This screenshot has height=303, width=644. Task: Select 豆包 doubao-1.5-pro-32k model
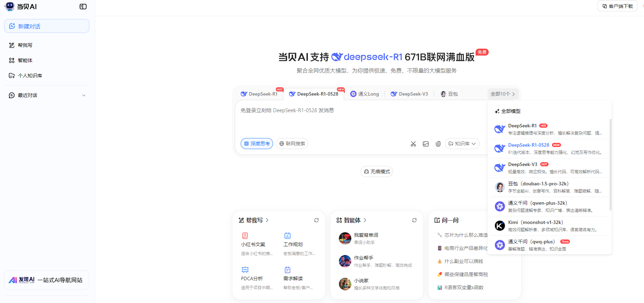click(550, 187)
